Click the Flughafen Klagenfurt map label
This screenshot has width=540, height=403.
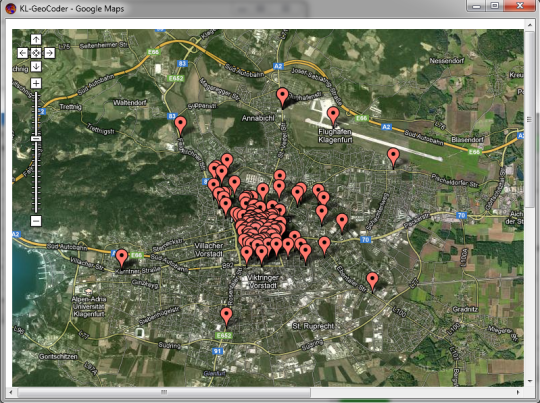[335, 136]
